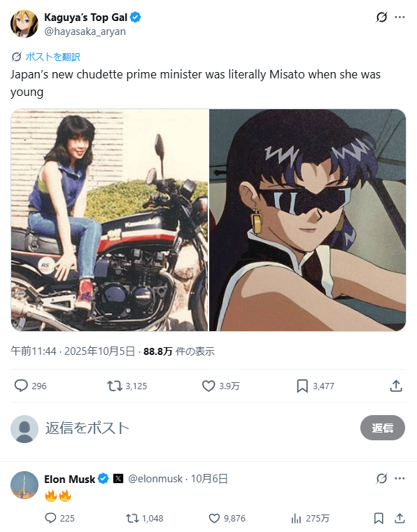
Task: Click the Grok icon on Elon Musk's reply
Action: (381, 478)
